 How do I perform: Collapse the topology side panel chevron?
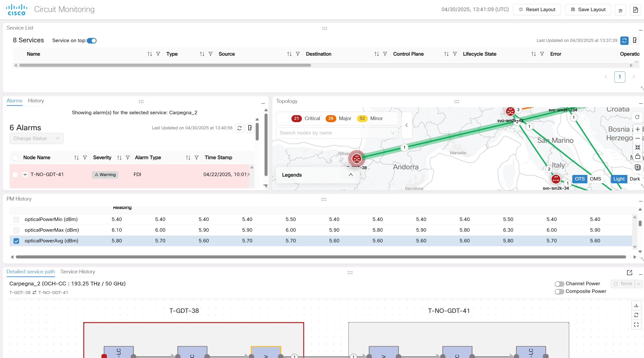click(406, 125)
